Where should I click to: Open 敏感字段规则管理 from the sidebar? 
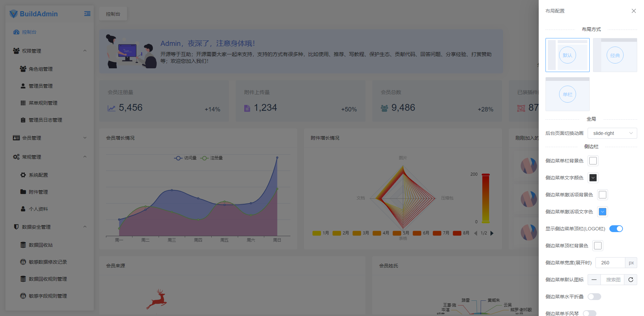tap(48, 296)
